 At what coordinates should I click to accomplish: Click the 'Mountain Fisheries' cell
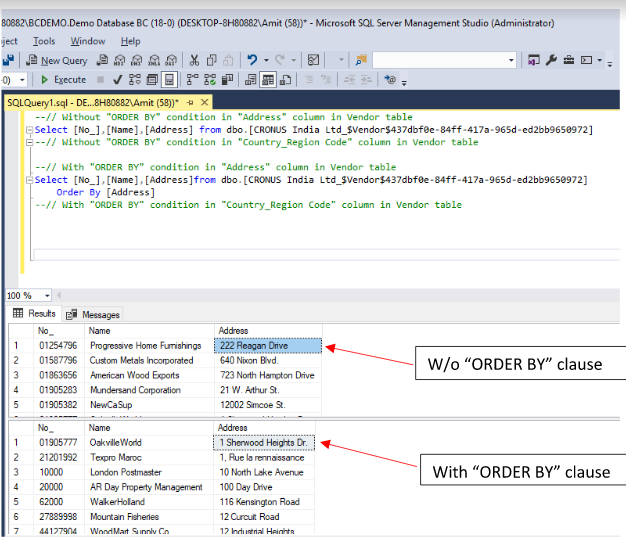[x=149, y=517]
